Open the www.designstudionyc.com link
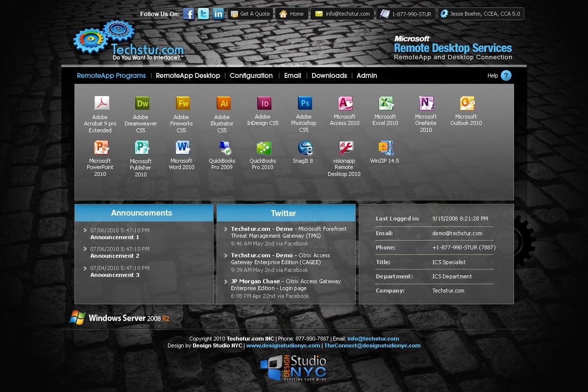Screen dimensions: 588x392 point(283,345)
